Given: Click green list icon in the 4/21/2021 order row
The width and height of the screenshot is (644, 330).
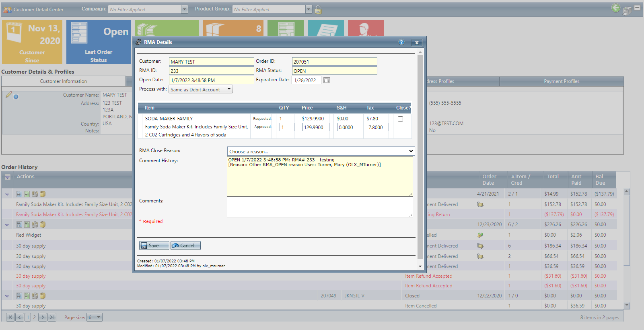Looking at the screenshot, I should pyautogui.click(x=27, y=194).
